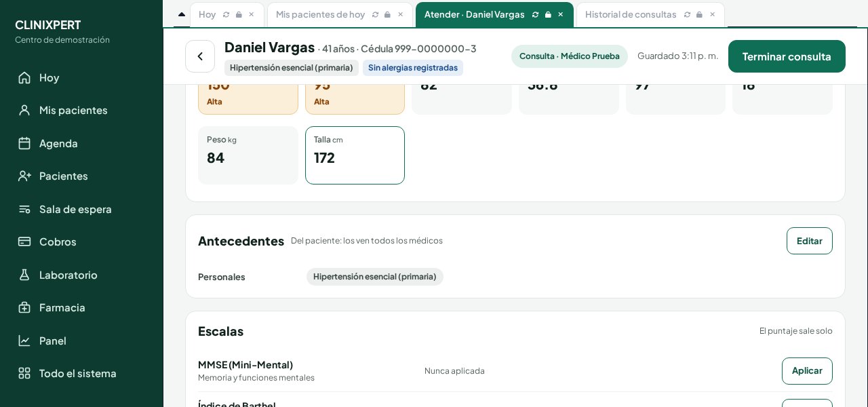Screen dimensions: 868x407
Task: Click the lock icon on the Hoy tab
Action: 239,14
